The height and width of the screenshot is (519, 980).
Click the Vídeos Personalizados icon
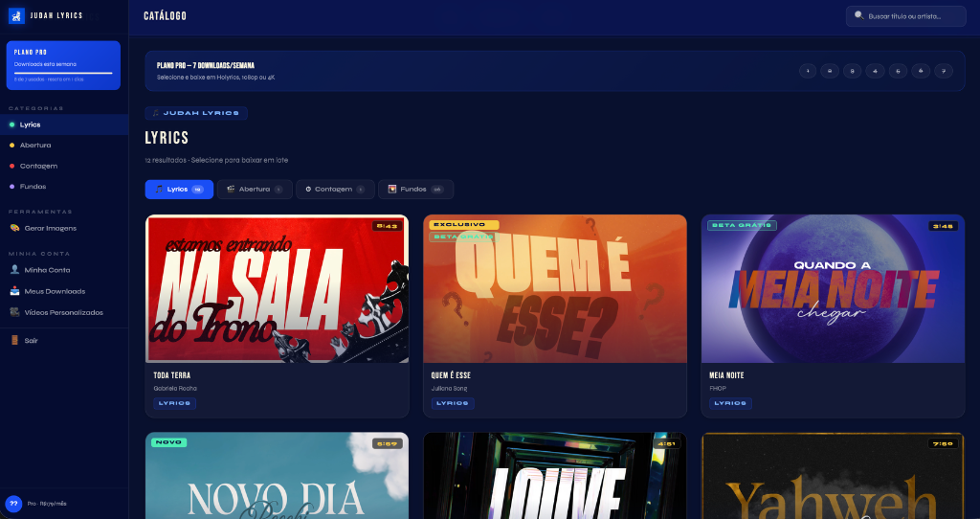[14, 312]
